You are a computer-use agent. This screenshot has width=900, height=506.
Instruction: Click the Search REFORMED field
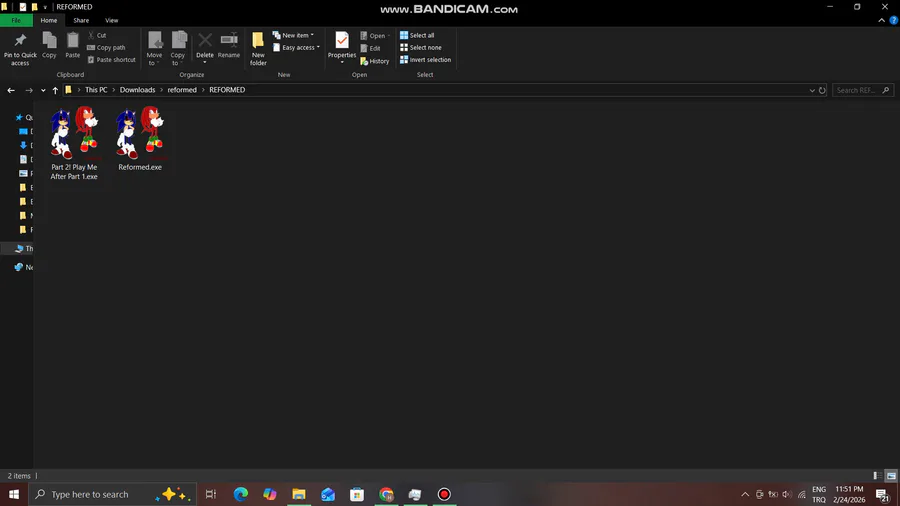[863, 90]
